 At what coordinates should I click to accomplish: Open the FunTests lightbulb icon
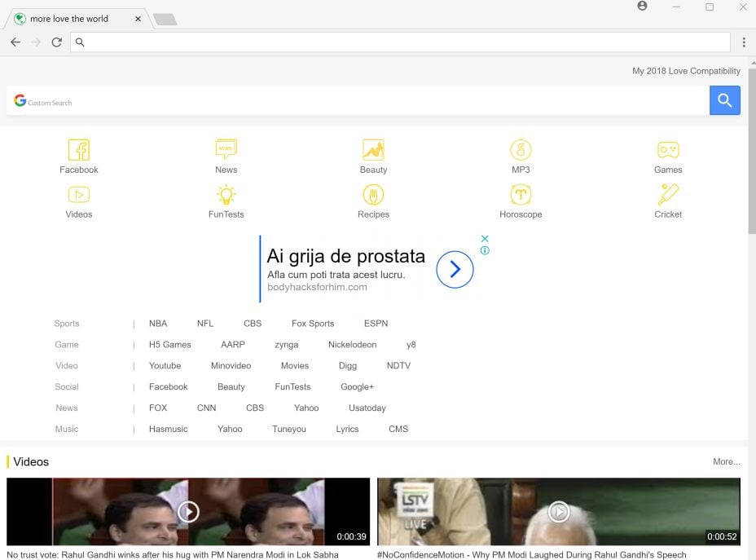pyautogui.click(x=226, y=195)
